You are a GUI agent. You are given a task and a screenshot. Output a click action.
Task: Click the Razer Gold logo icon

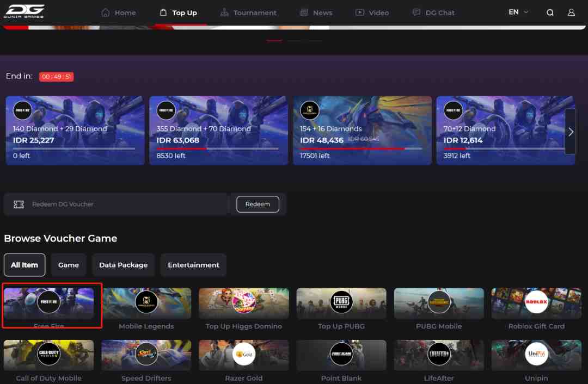[x=244, y=354]
